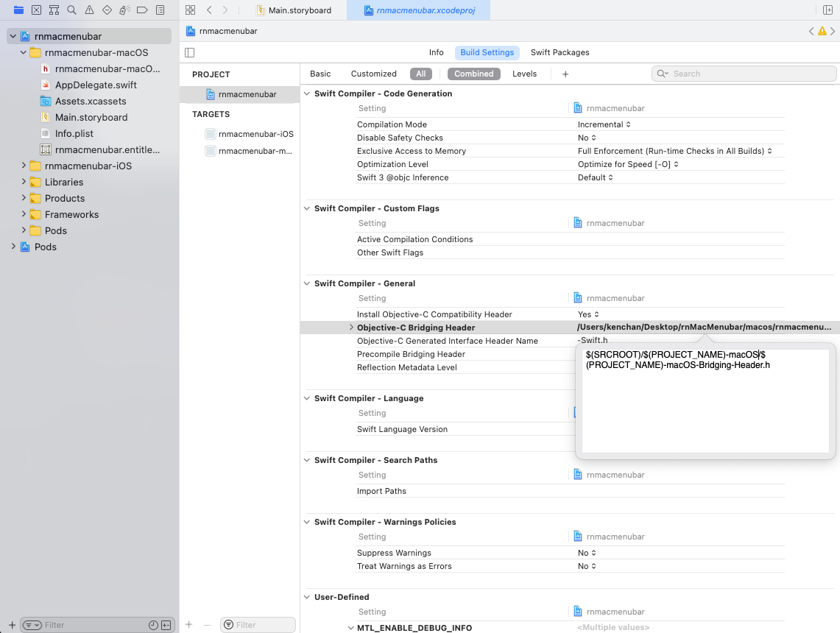Hide the project and targets list sidebar

[x=190, y=52]
